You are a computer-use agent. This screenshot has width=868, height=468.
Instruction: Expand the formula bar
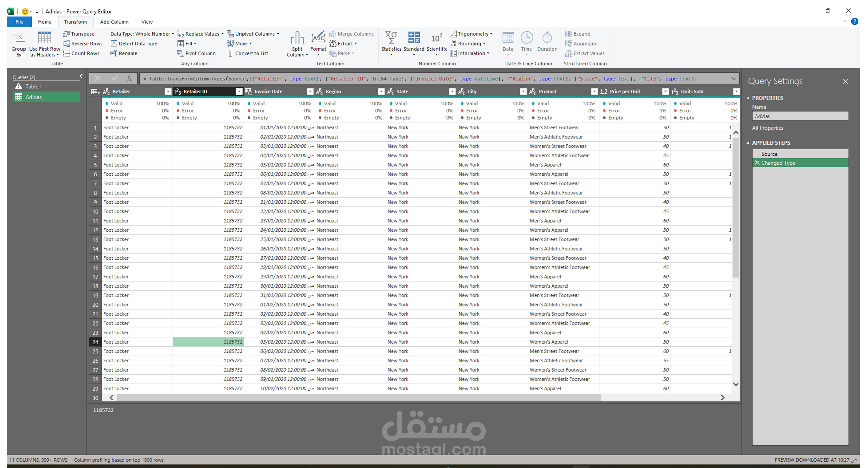[734, 79]
